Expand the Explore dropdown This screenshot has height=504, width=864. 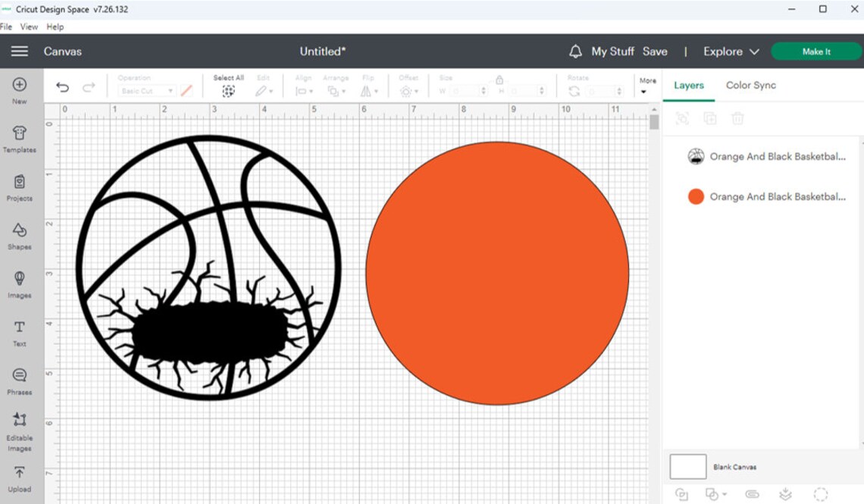[731, 52]
